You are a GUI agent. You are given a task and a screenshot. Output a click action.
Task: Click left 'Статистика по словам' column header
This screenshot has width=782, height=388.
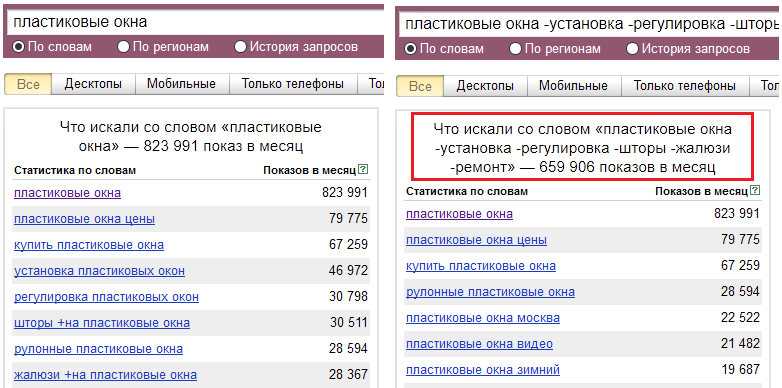pos(75,170)
